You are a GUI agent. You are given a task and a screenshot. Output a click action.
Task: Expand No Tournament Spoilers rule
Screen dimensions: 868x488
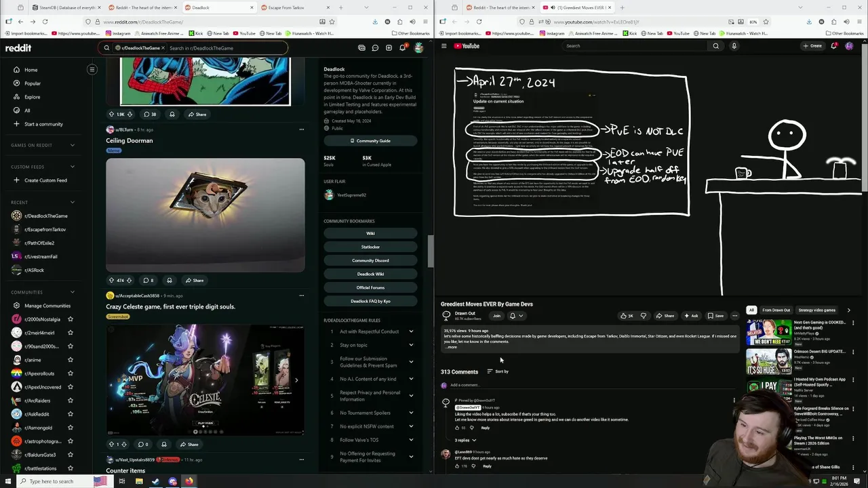click(x=411, y=413)
